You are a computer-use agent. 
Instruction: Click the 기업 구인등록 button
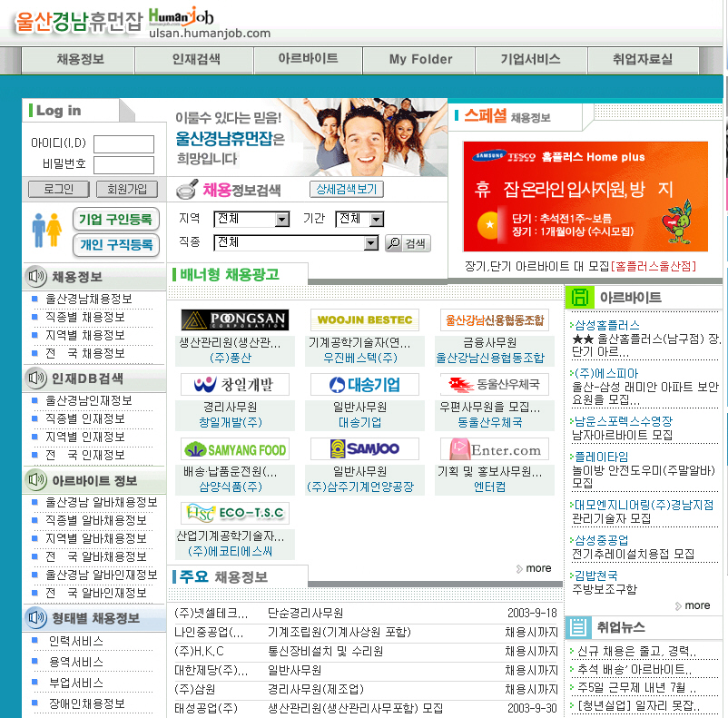pyautogui.click(x=115, y=219)
